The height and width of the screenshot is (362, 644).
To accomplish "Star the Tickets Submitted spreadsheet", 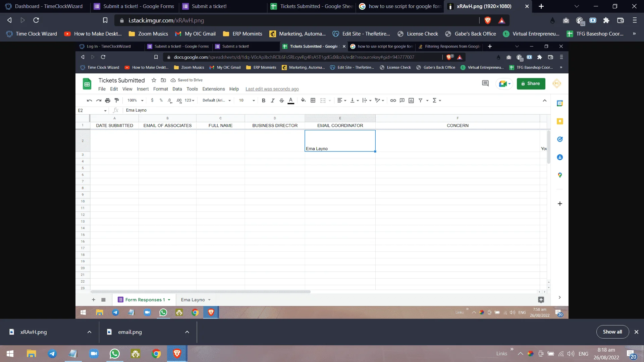I will [x=154, y=80].
